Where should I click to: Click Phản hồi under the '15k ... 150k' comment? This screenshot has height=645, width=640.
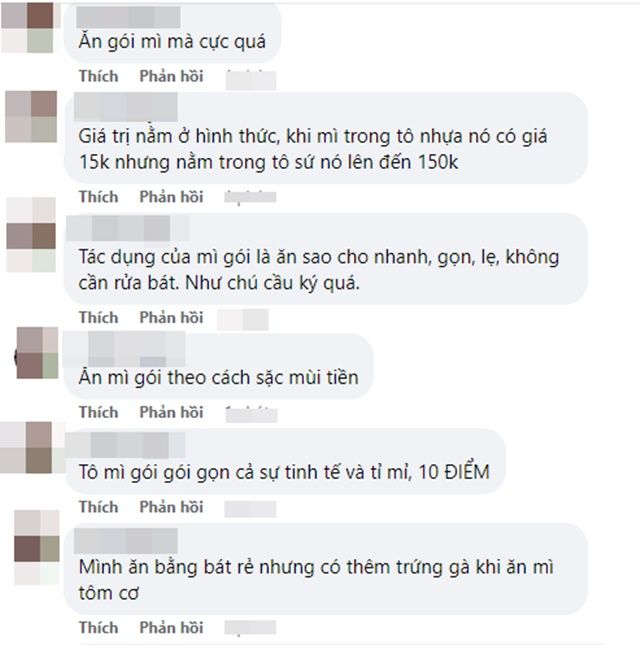[171, 197]
